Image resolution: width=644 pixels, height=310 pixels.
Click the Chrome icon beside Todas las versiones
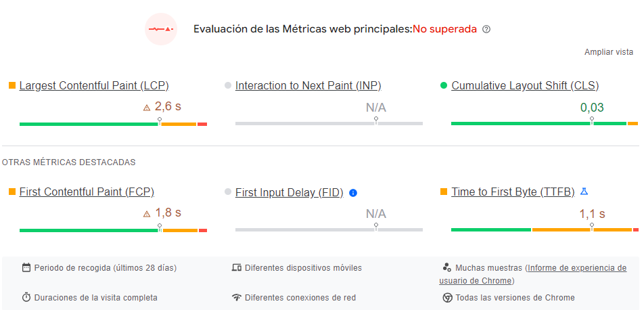coord(447,298)
